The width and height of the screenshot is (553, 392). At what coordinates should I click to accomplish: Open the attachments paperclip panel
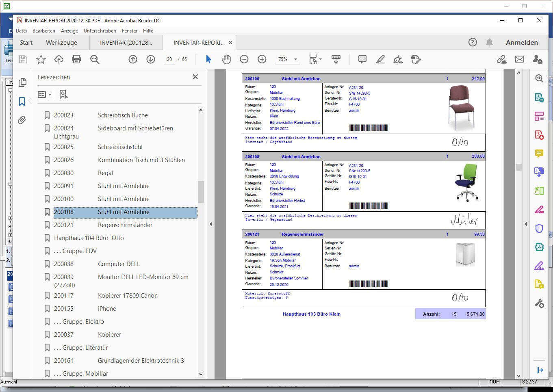point(22,120)
